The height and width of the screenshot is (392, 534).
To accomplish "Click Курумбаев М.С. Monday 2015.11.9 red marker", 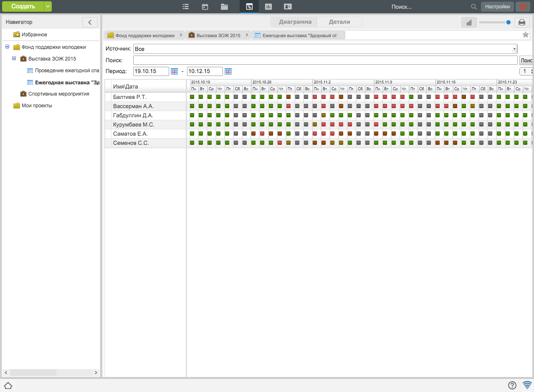I will click(376, 124).
